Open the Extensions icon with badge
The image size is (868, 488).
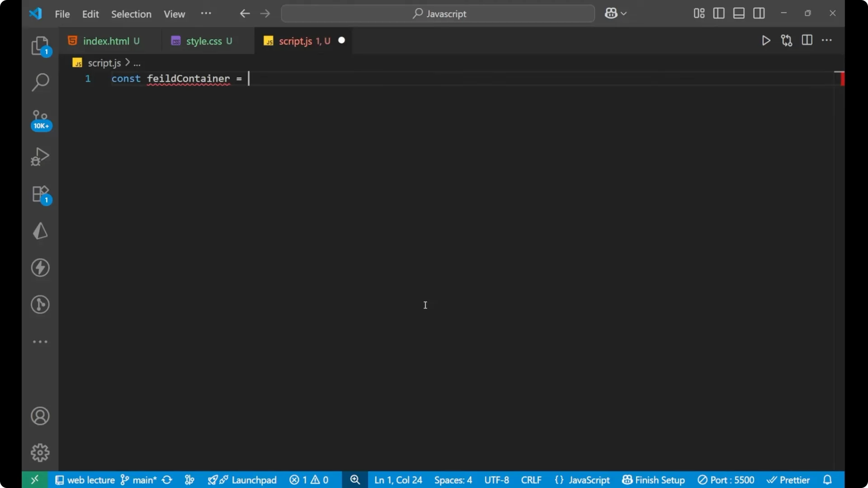[x=40, y=194]
